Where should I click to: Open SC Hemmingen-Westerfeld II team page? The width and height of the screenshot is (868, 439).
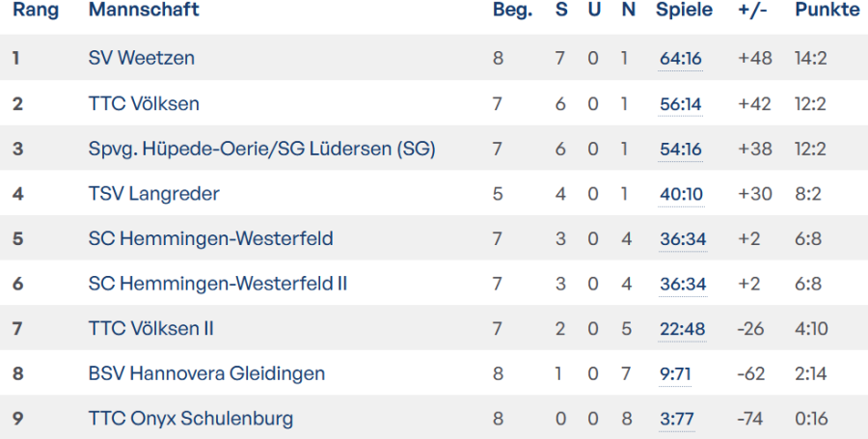[217, 284]
